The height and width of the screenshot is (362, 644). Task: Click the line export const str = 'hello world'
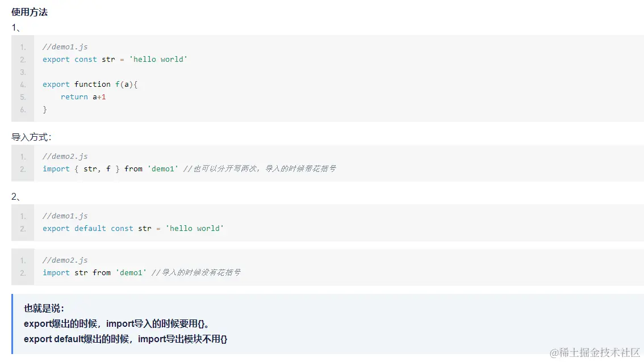click(x=115, y=59)
